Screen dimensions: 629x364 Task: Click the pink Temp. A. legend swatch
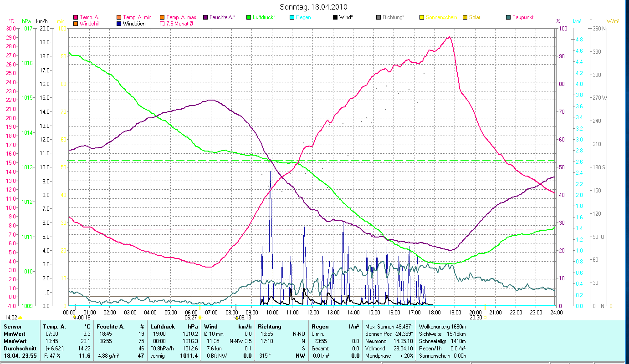pyautogui.click(x=76, y=18)
